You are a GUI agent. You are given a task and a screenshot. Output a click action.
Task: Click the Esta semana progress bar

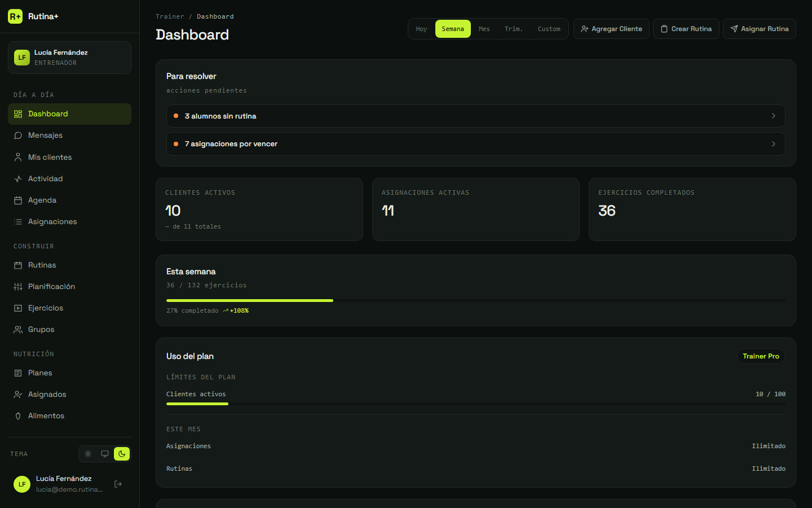(x=476, y=301)
